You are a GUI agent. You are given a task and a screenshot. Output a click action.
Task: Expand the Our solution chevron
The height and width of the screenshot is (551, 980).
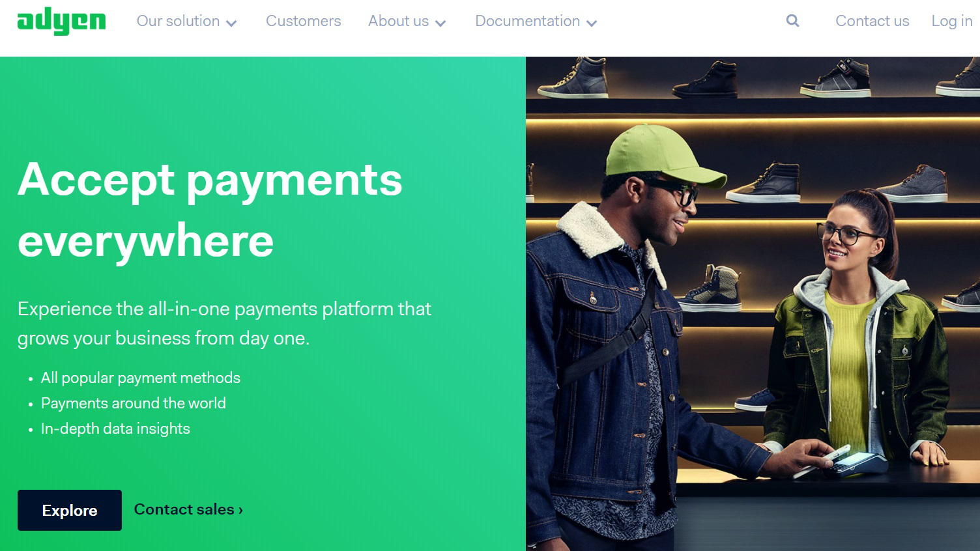231,23
